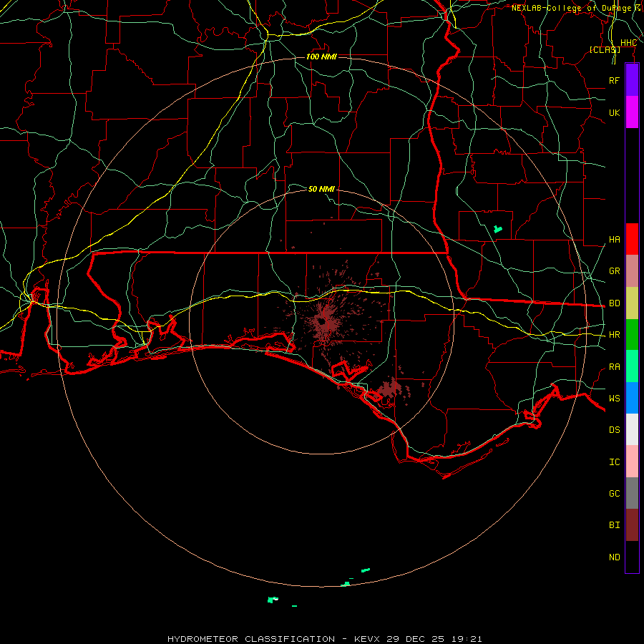Click the bright green RA swatch

(x=632, y=366)
